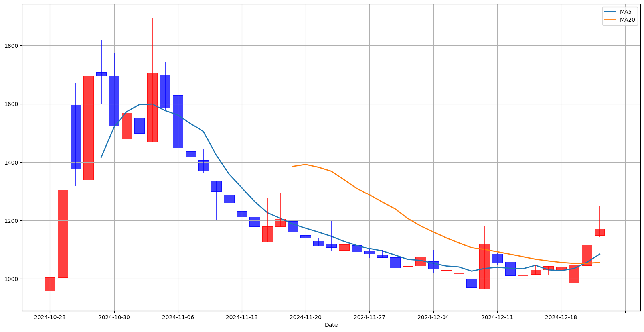The height and width of the screenshot is (332, 644).
Task: Click the starting point of the blue MA5 line
Action: (101, 157)
